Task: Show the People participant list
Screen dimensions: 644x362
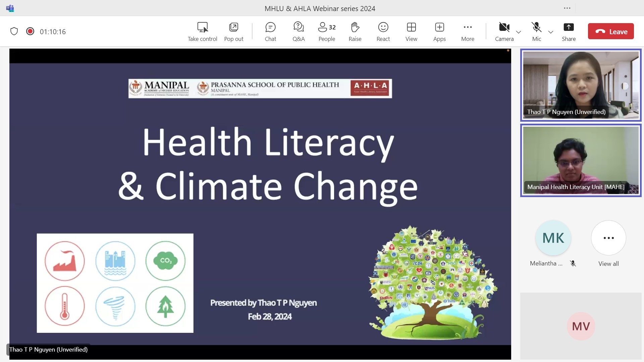Action: [327, 32]
